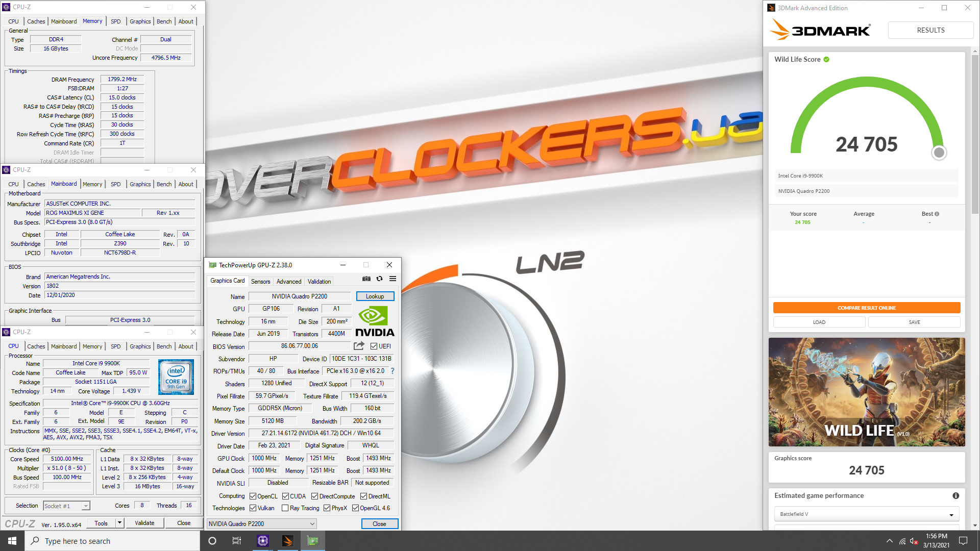This screenshot has height=551, width=980.
Task: Open Task View from the taskbar
Action: (x=237, y=541)
